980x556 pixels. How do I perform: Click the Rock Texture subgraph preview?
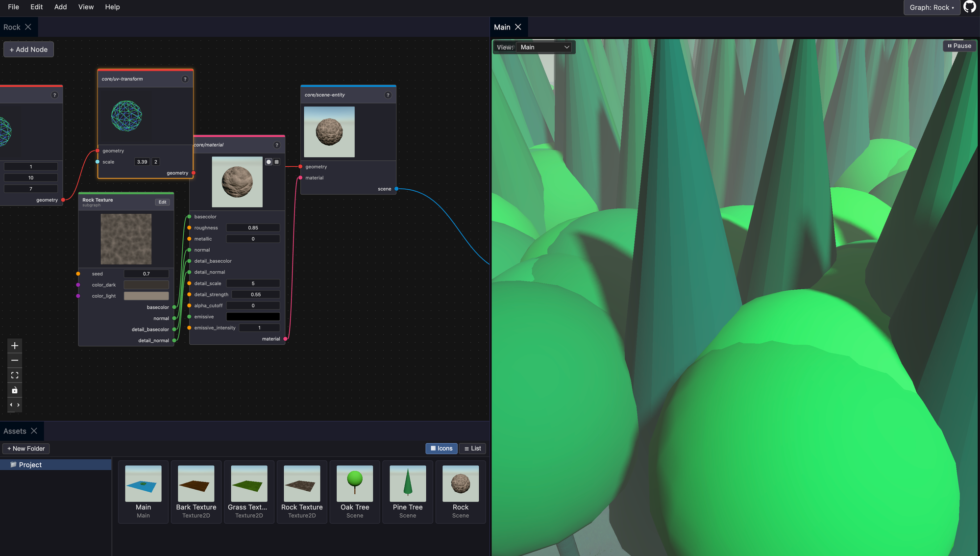tap(126, 239)
